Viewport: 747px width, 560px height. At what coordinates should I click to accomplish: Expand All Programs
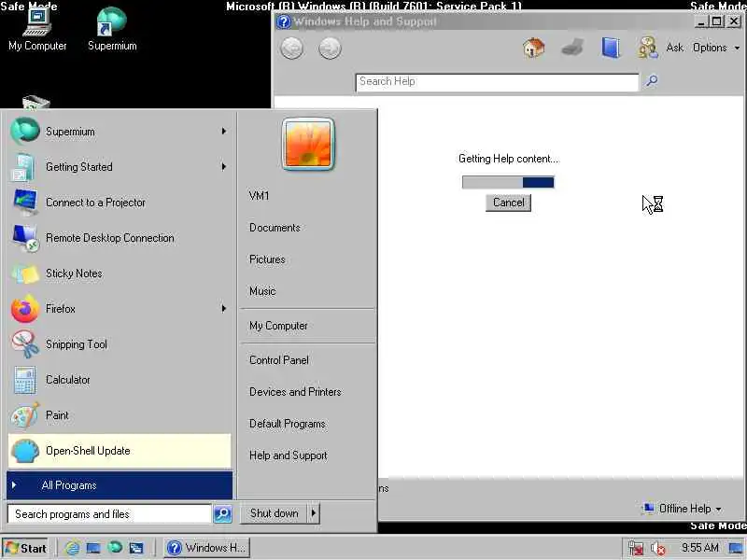click(x=120, y=485)
